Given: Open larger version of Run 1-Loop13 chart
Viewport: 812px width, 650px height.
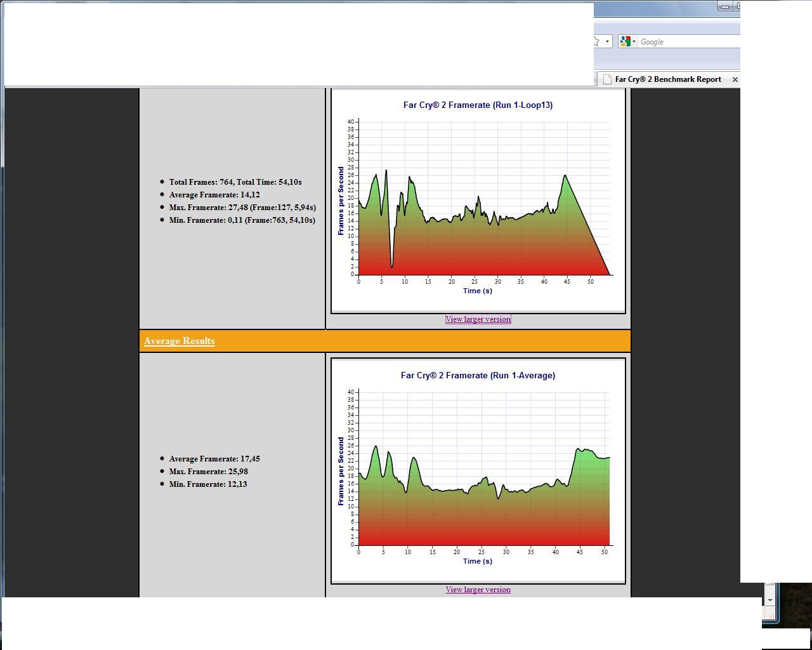Looking at the screenshot, I should tap(478, 319).
